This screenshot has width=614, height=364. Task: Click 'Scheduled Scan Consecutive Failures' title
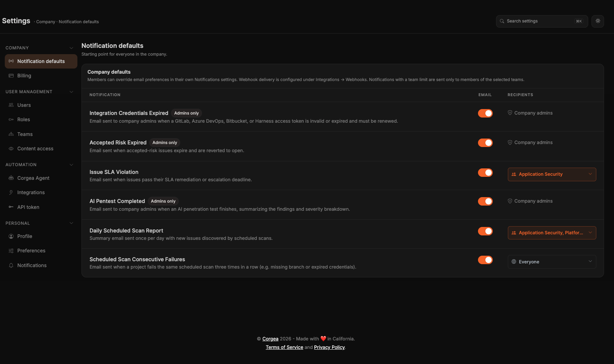[137, 259]
